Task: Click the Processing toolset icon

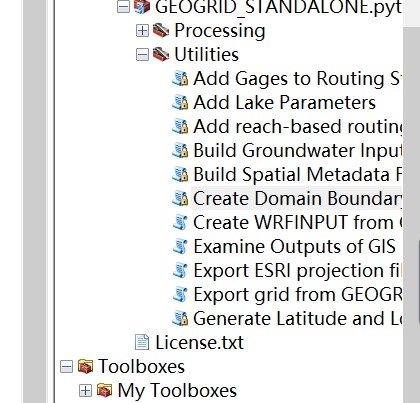Action: 161,30
